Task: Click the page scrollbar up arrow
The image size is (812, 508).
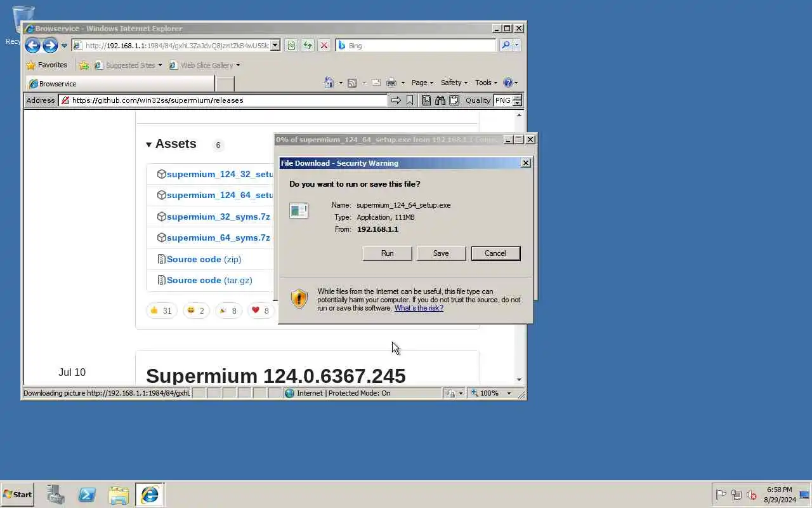Action: (x=520, y=115)
